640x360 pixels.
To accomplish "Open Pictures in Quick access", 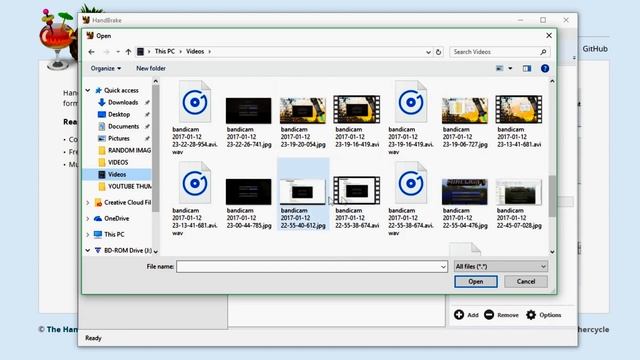I will (x=118, y=138).
